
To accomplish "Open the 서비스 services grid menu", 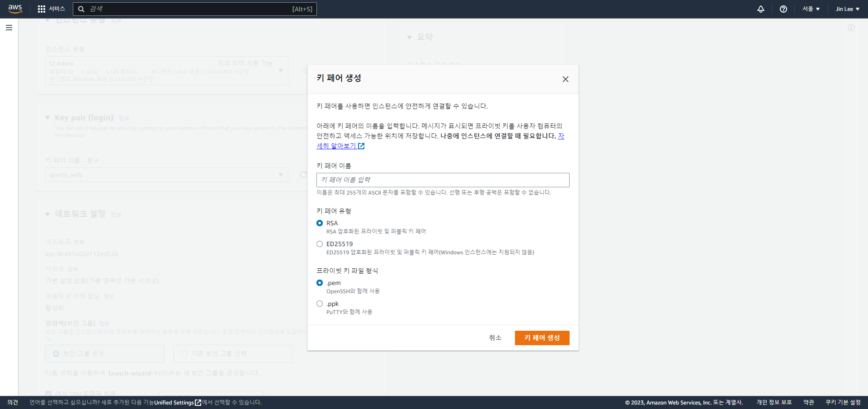I will (x=52, y=9).
